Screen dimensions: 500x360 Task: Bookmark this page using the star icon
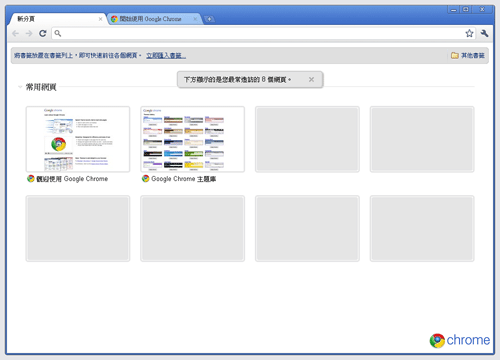click(x=469, y=33)
